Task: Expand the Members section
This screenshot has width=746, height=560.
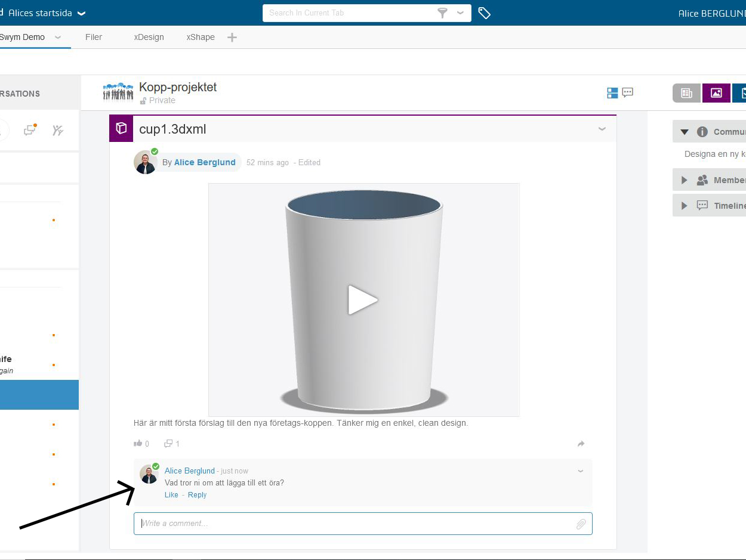Action: click(x=685, y=180)
